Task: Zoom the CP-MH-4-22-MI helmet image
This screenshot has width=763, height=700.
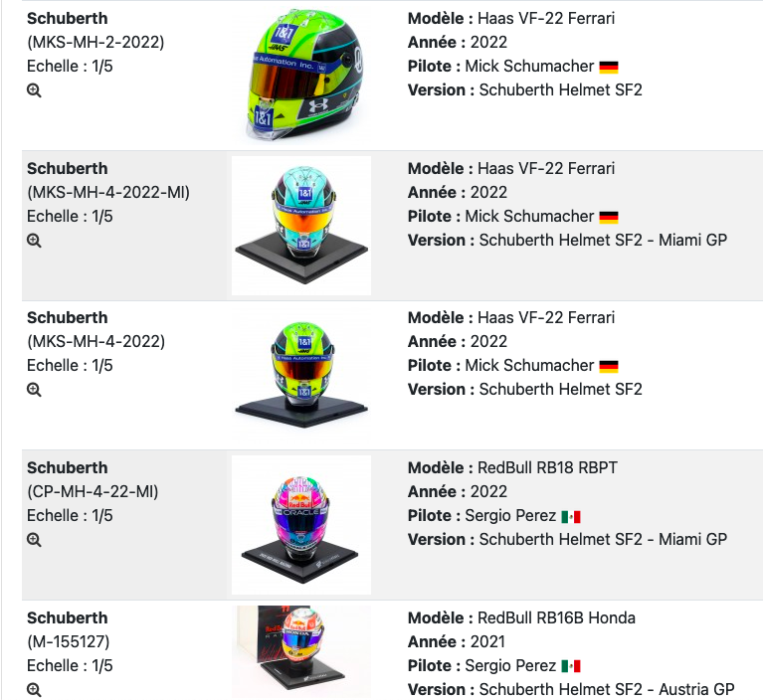Action: pyautogui.click(x=34, y=540)
